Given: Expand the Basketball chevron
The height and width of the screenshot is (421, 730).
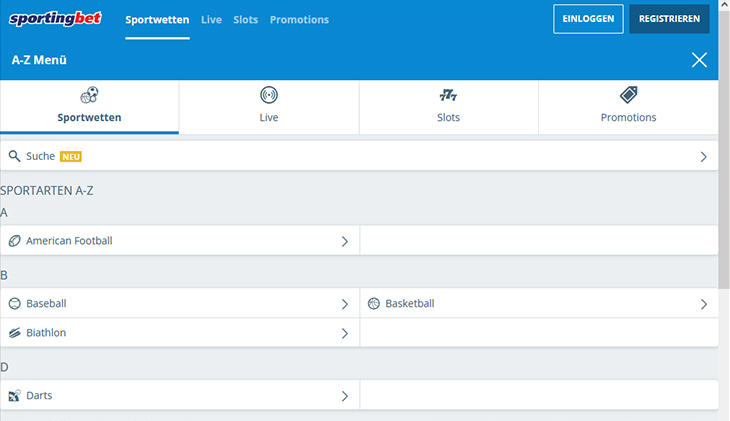Looking at the screenshot, I should pos(703,304).
